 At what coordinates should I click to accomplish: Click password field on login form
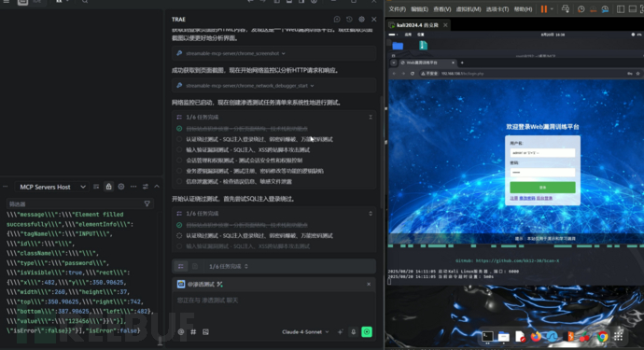coord(542,172)
